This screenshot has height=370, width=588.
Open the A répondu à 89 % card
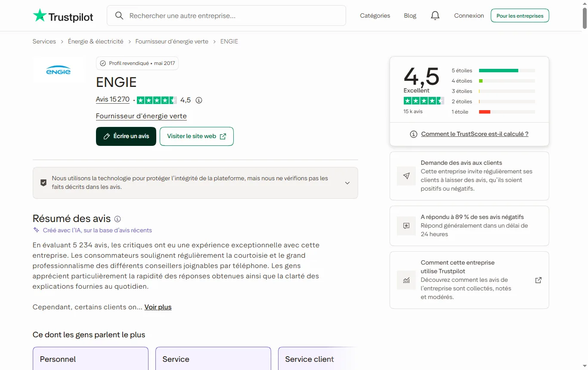[x=469, y=226]
